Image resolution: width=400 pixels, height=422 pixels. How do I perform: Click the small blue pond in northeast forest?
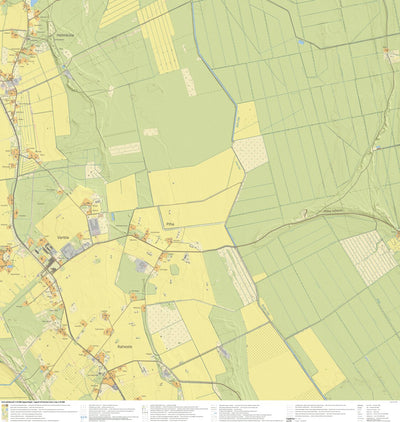tap(301, 42)
